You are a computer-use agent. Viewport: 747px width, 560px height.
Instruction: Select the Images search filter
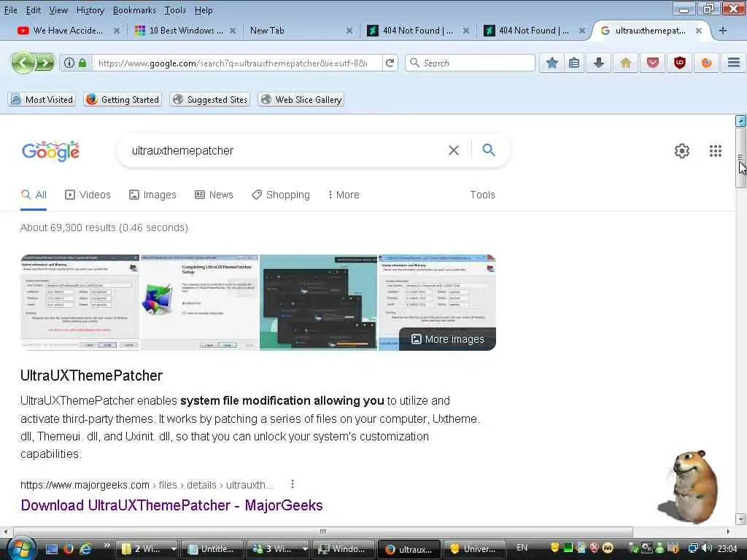(x=153, y=195)
